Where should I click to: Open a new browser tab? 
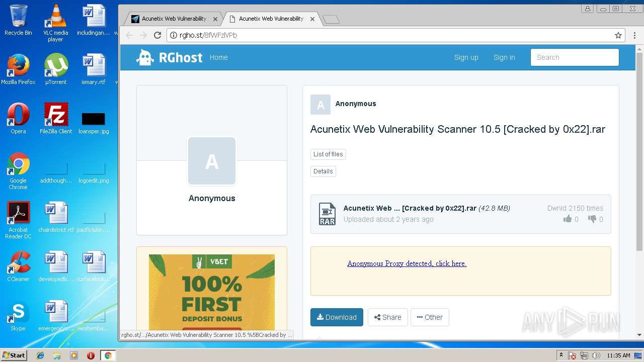tap(331, 20)
